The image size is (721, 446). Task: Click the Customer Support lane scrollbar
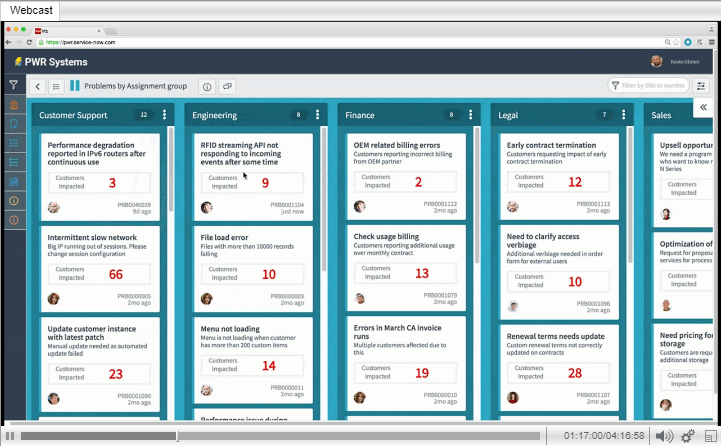171,169
